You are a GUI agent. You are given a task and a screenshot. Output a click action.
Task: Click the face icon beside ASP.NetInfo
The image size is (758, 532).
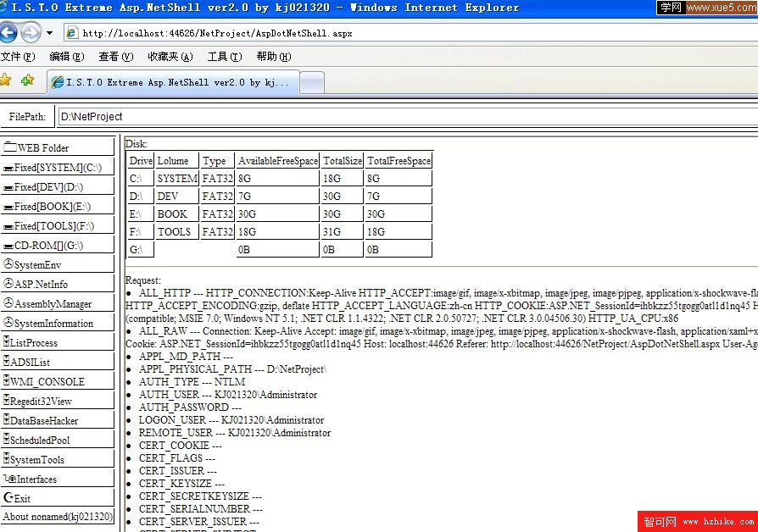pyautogui.click(x=8, y=283)
